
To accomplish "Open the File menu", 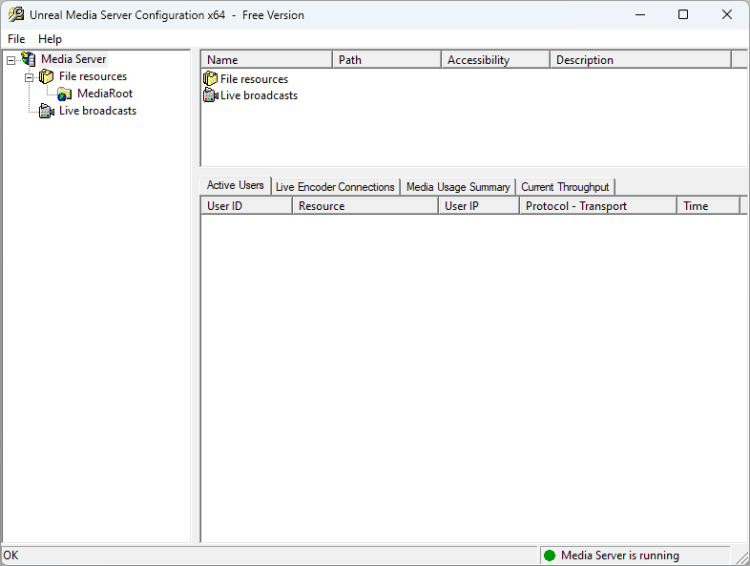I will point(16,39).
